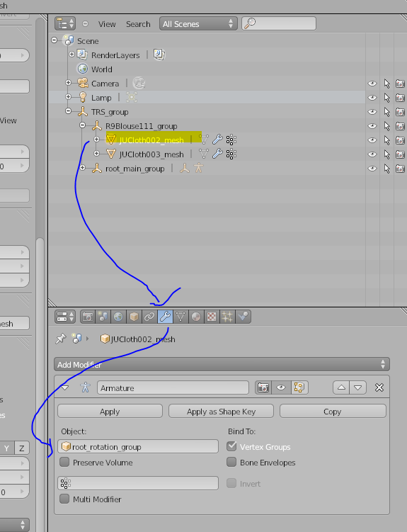Click the vertex groups icon on JUCloth002_mesh row
Screen dimensions: 407x532
(231, 140)
